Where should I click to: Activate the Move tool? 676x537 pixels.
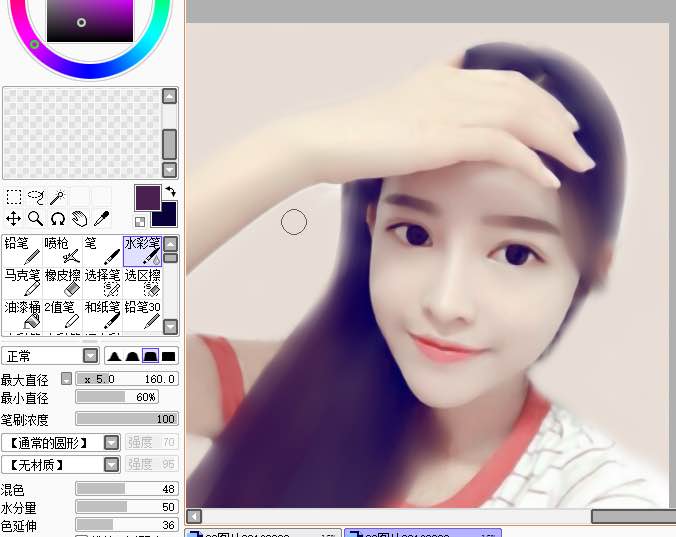click(14, 218)
